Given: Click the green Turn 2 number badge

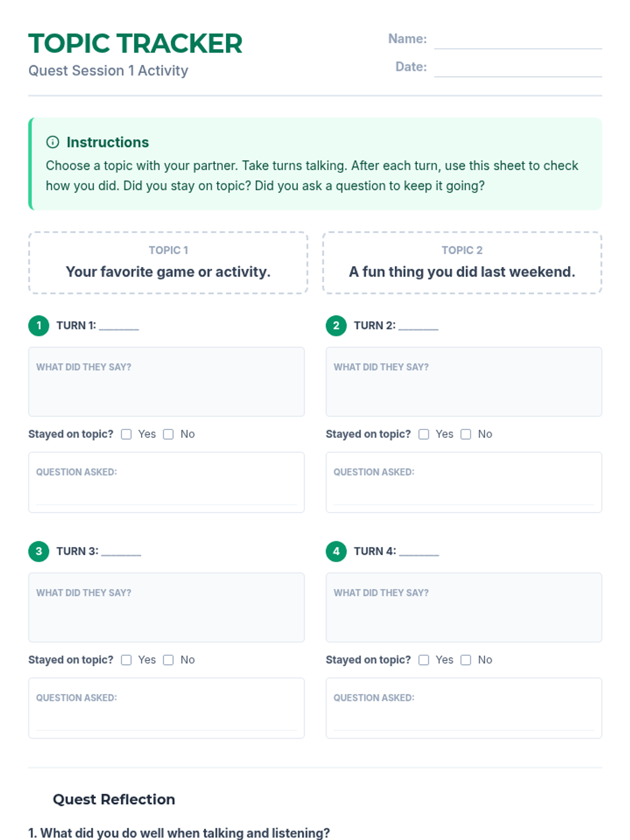Looking at the screenshot, I should point(336,325).
